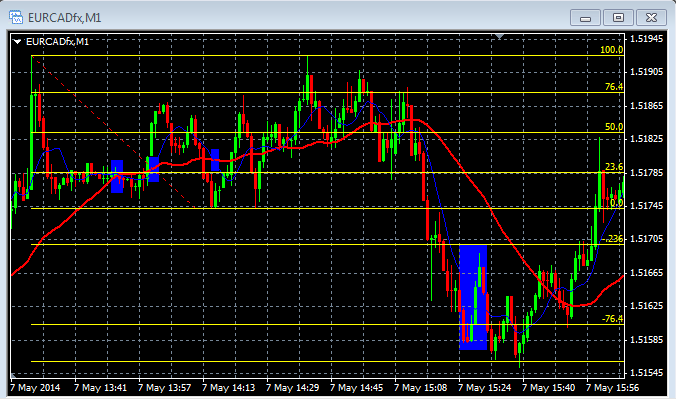Screen dimensions: 676x399
Task: Click the 7 May 2014 time label
Action: point(35,387)
